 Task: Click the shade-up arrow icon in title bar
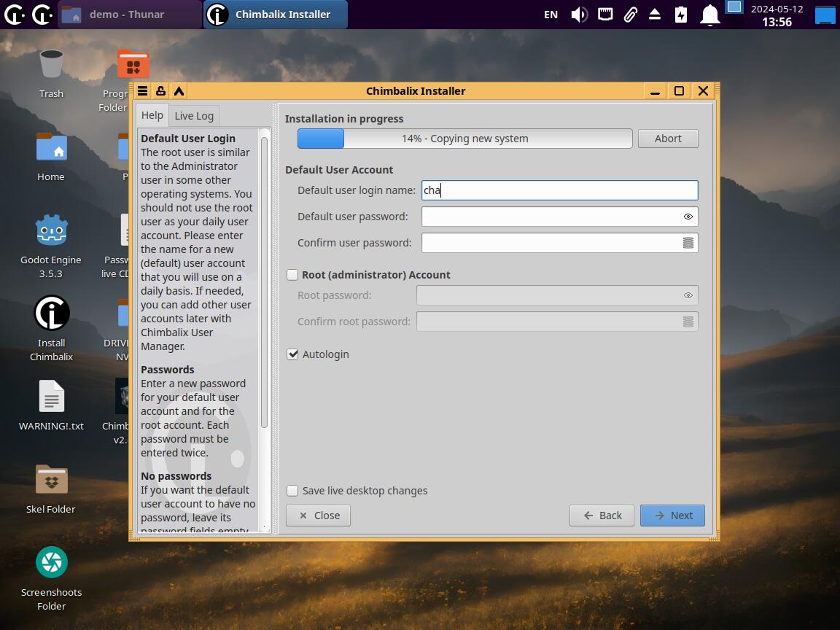tap(179, 91)
